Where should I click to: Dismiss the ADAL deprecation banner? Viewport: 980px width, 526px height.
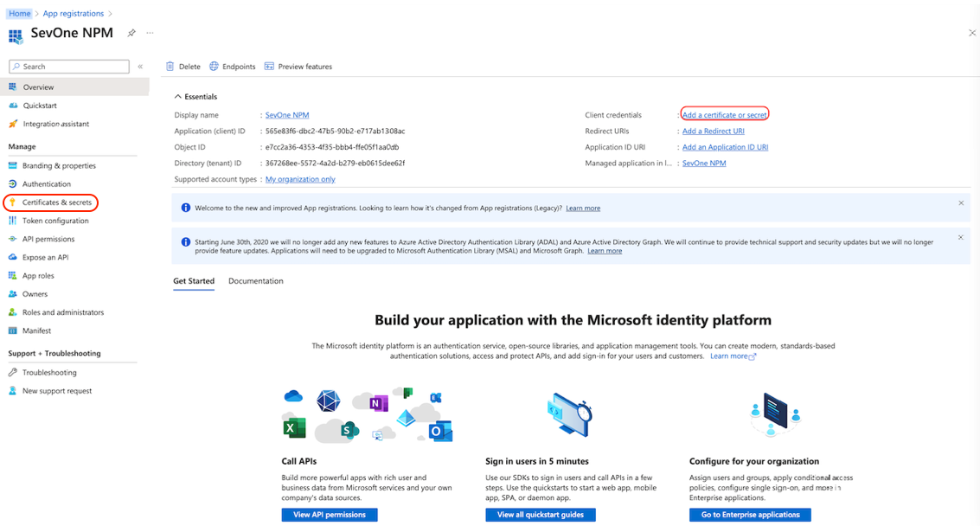pos(961,238)
